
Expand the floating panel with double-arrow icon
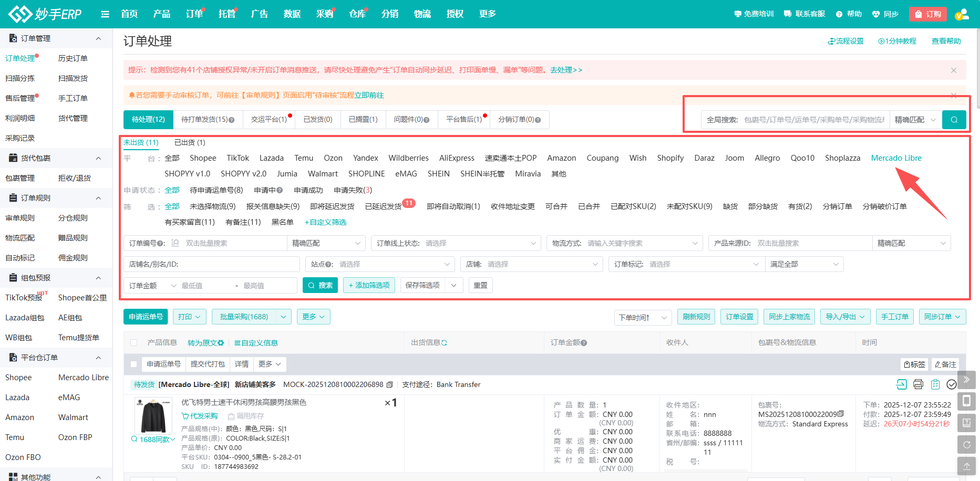[x=966, y=380]
